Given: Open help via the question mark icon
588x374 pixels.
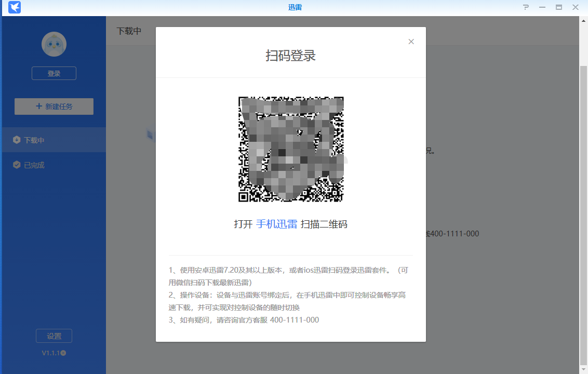Looking at the screenshot, I should [525, 7].
